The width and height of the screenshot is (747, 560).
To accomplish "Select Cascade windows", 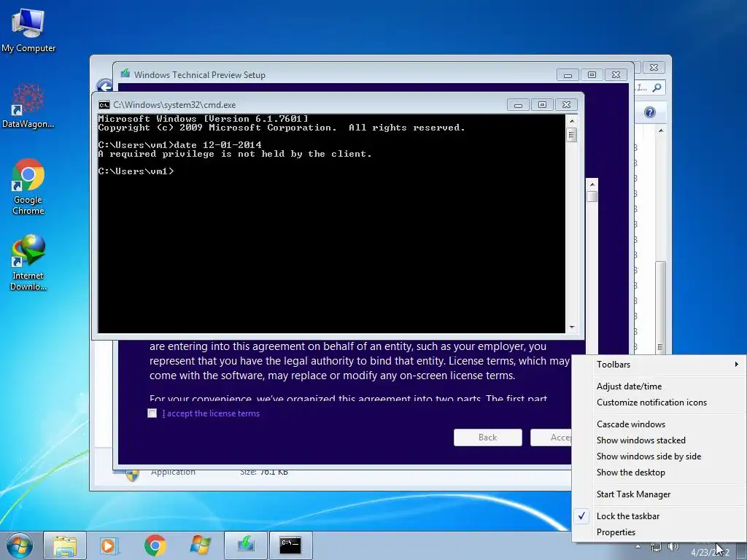I will (659, 424).
